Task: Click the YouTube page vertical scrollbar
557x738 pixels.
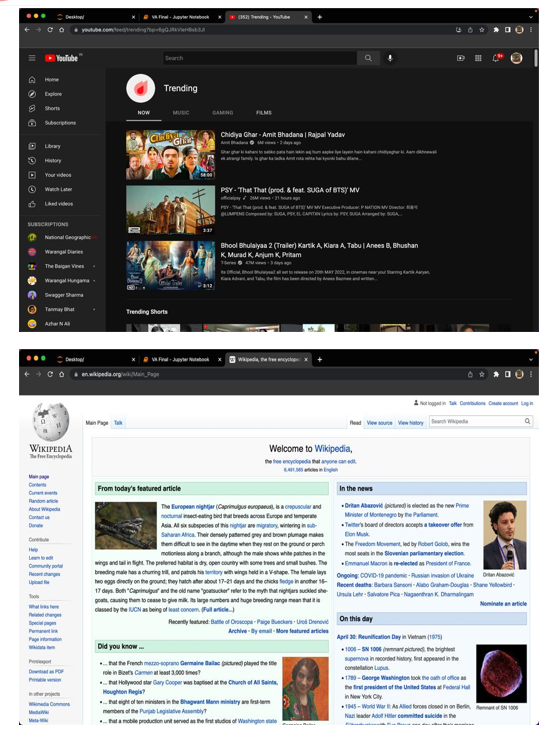Action: pos(536,58)
